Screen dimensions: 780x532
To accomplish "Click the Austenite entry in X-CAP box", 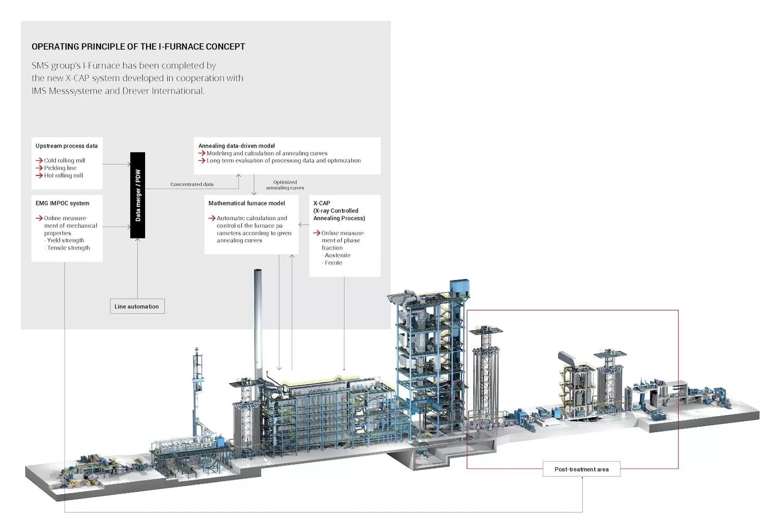I will (x=336, y=255).
